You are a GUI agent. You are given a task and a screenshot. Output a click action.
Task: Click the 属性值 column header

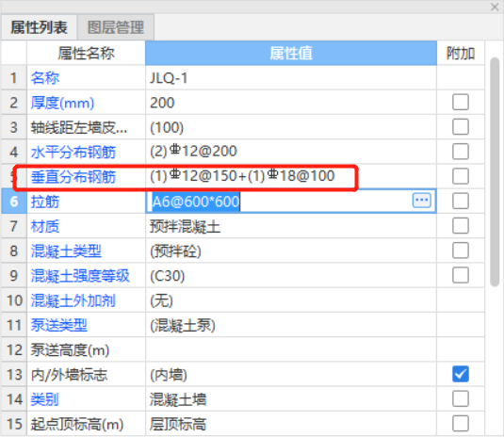(x=291, y=53)
